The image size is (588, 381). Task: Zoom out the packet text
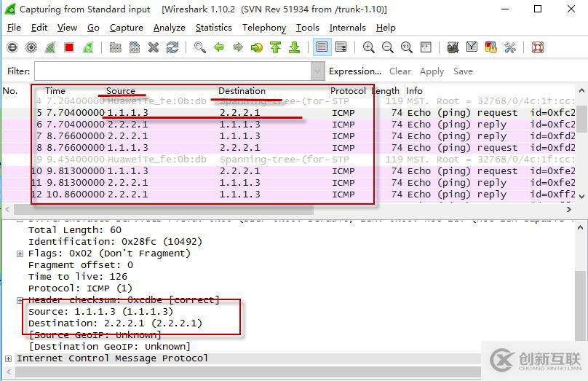[x=387, y=47]
